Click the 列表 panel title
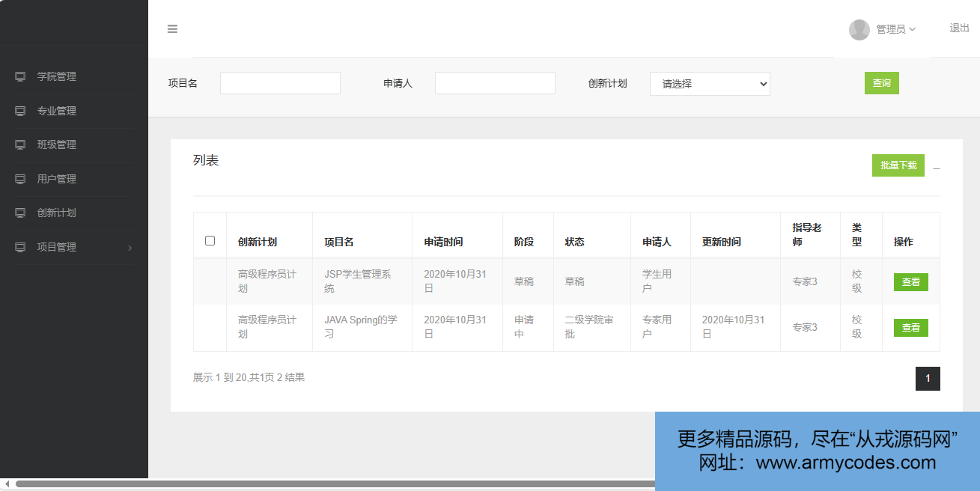This screenshot has height=491, width=980. pyautogui.click(x=206, y=160)
